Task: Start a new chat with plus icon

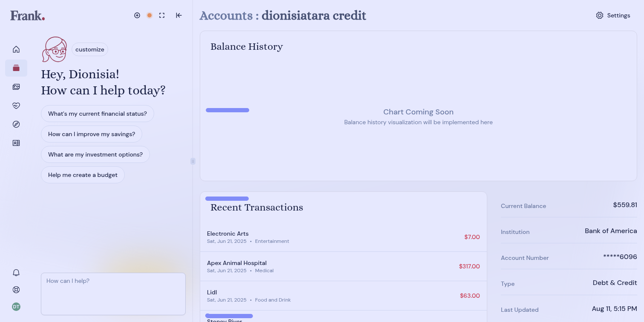Action: (x=137, y=15)
